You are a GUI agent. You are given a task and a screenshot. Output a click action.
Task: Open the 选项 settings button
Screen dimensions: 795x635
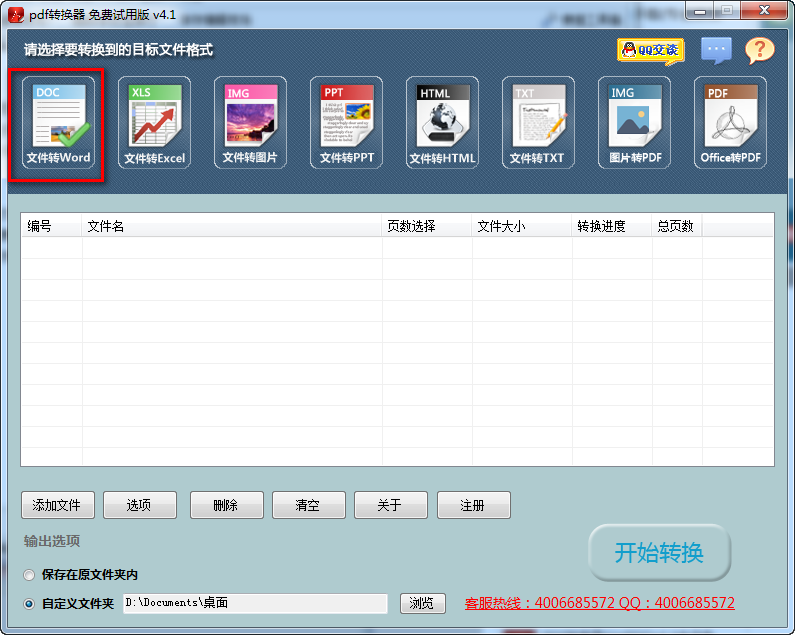139,505
